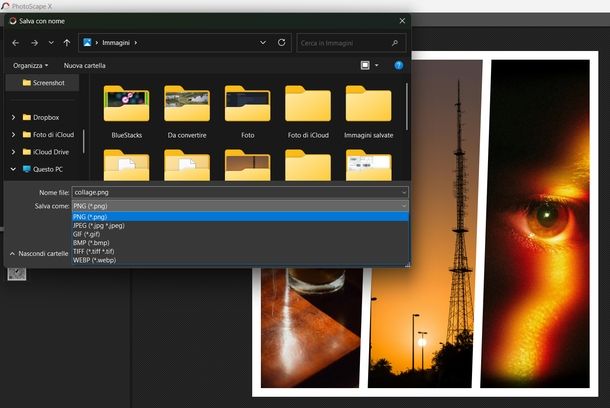Click the Cerca in Immagini search field
This screenshot has height=408, width=610.
pyautogui.click(x=351, y=43)
